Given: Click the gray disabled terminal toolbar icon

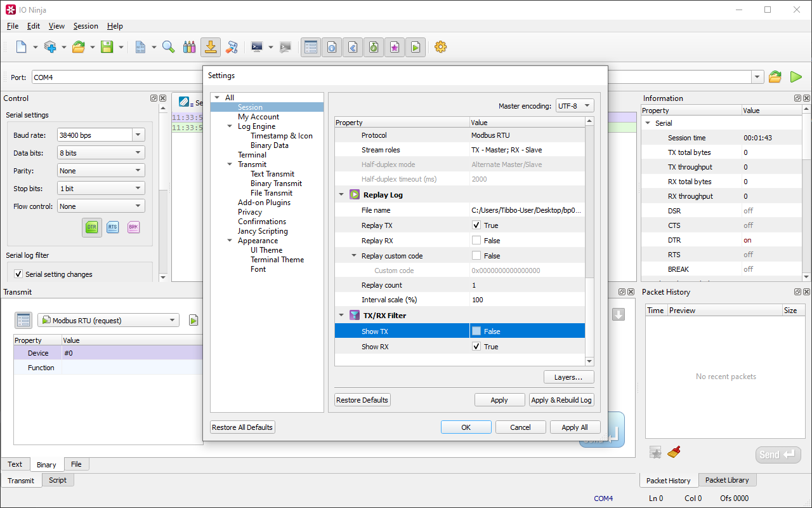Looking at the screenshot, I should (285, 47).
